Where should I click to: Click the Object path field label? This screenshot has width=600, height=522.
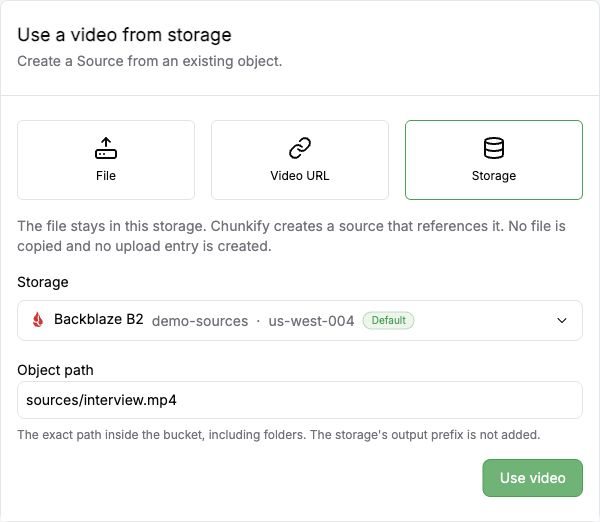pyautogui.click(x=55, y=370)
